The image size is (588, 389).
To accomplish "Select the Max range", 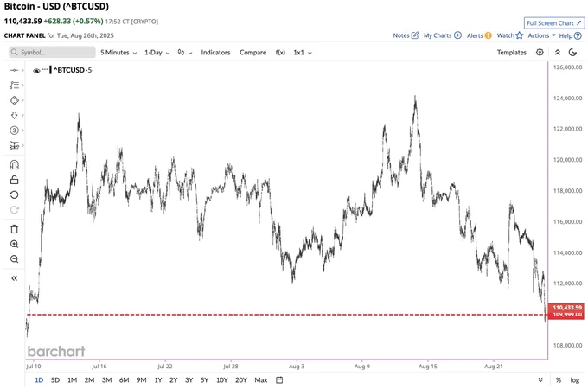I will pyautogui.click(x=261, y=380).
